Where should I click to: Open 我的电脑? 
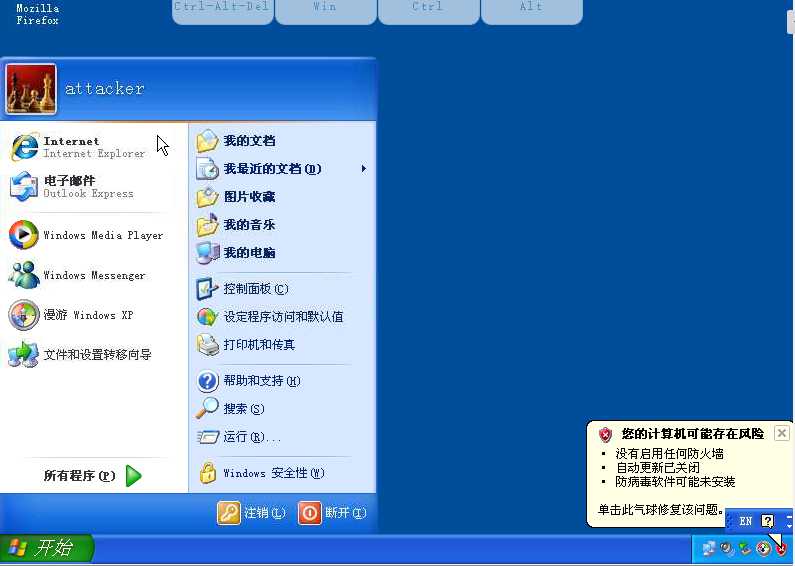(x=282, y=253)
